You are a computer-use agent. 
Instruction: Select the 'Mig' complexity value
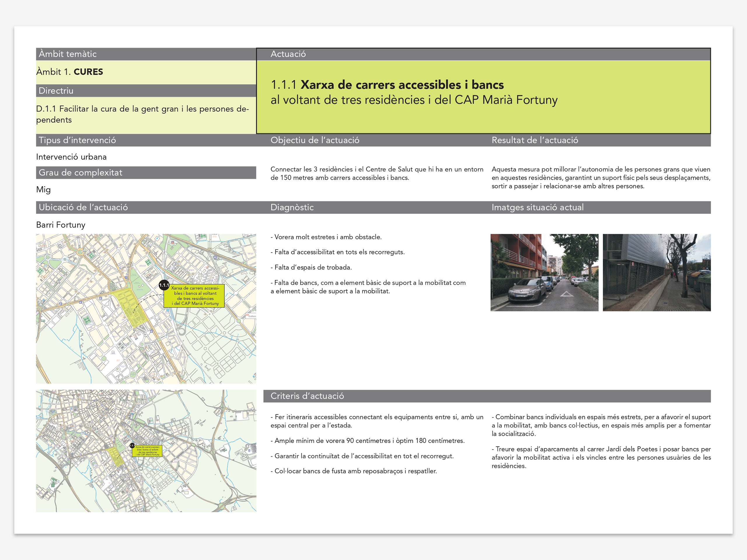pyautogui.click(x=43, y=190)
